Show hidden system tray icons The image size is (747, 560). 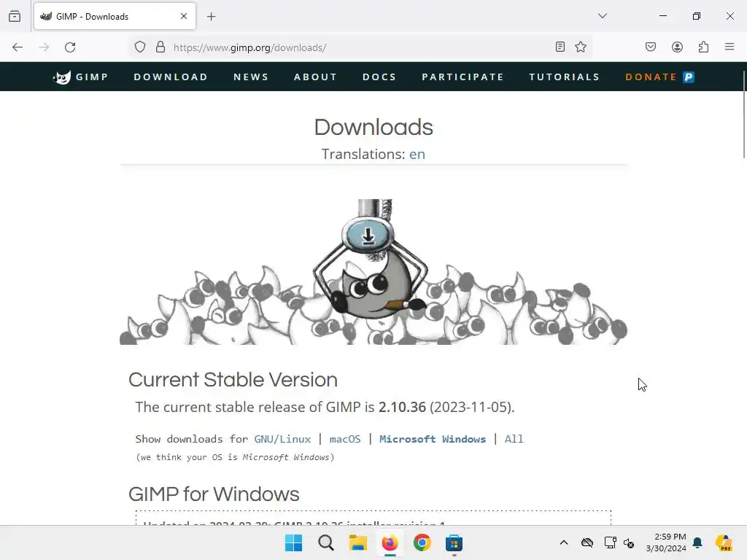564,542
